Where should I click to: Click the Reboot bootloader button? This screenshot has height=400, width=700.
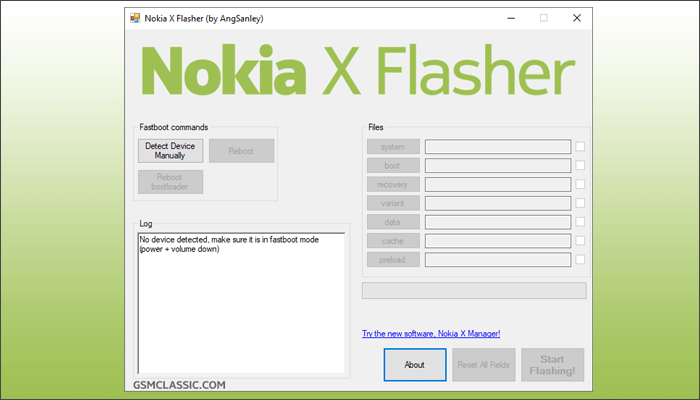pos(171,182)
